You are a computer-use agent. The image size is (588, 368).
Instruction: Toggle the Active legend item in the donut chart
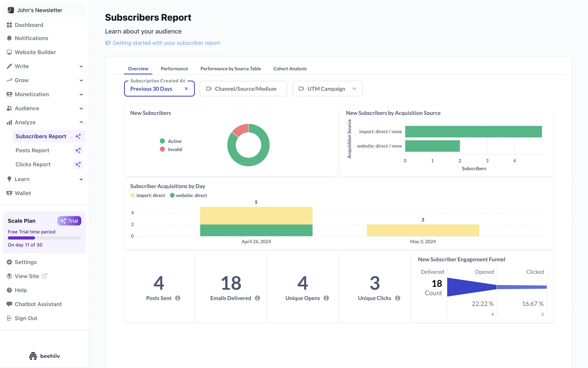171,141
